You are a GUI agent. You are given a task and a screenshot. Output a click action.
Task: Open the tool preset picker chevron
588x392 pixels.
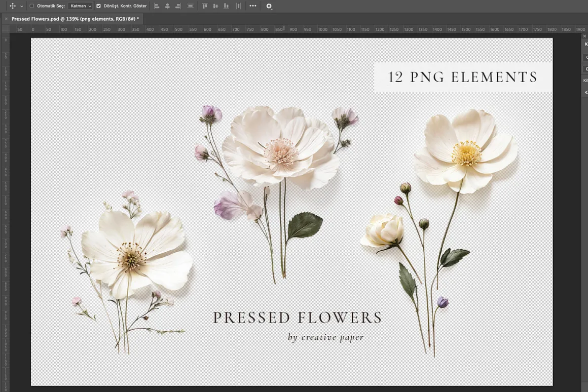click(x=22, y=7)
